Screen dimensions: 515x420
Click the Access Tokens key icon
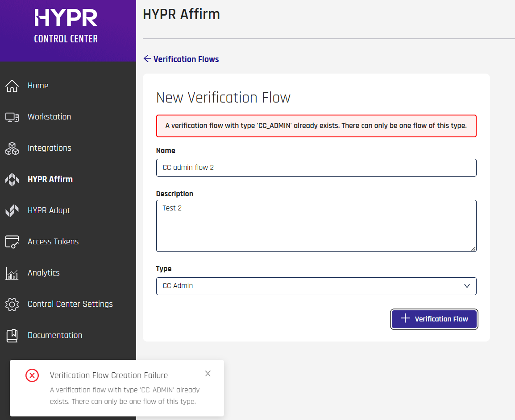pyautogui.click(x=12, y=242)
